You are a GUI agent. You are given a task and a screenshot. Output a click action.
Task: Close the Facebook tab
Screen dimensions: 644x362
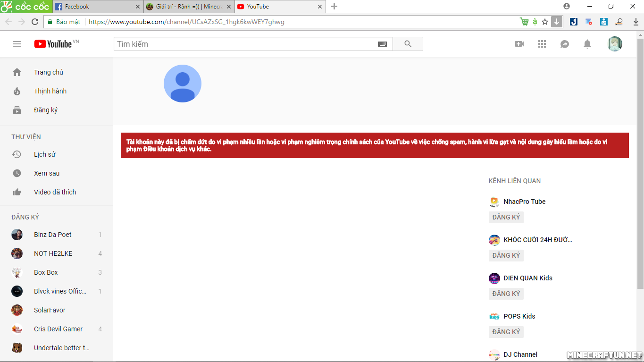tap(138, 7)
